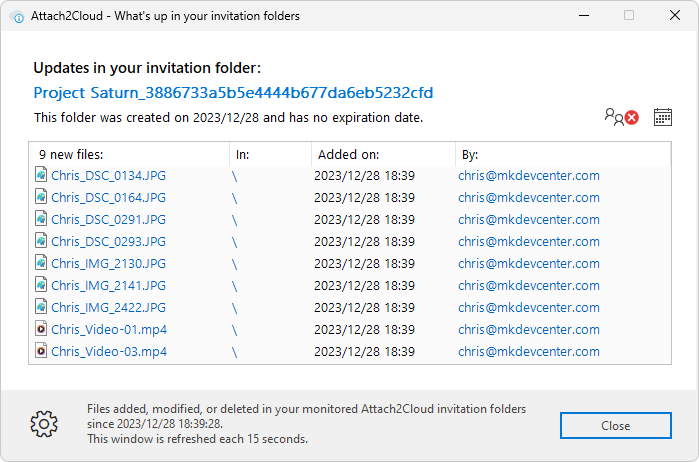Click the Close button
The image size is (699, 462).
click(x=615, y=425)
